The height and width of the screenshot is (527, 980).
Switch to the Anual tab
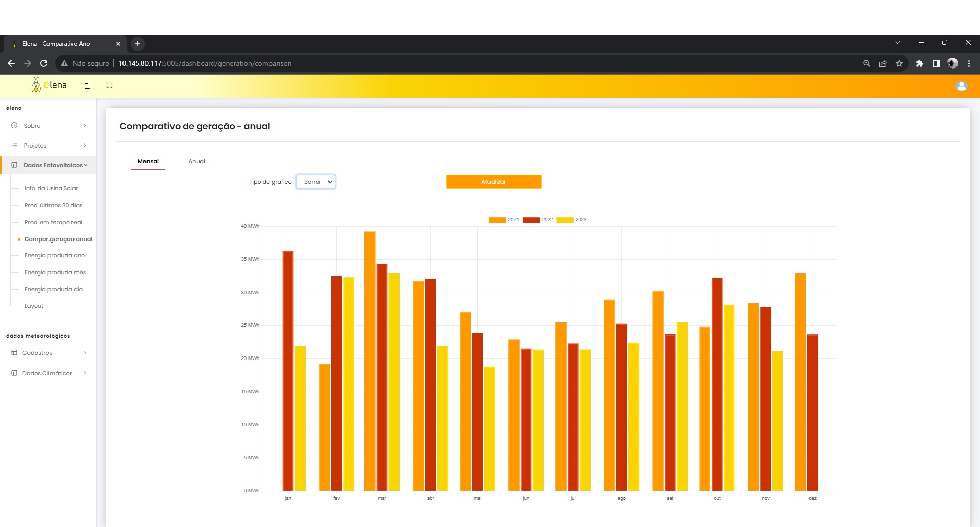pos(197,161)
